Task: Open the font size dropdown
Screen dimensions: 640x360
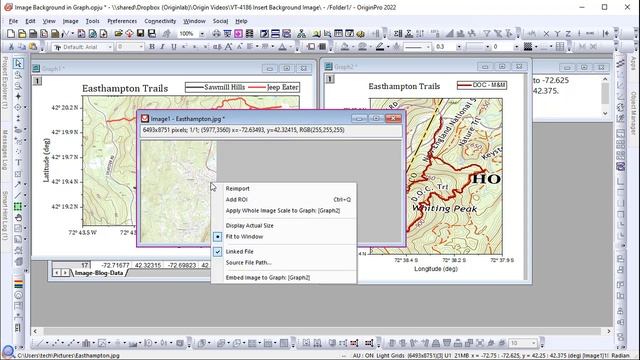Action: pyautogui.click(x=141, y=47)
